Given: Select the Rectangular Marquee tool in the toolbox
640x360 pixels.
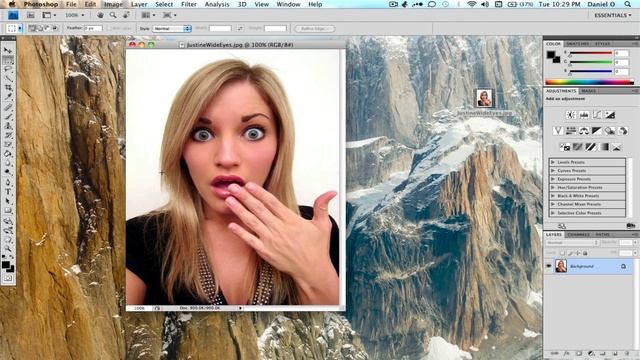Looking at the screenshot, I should coord(8,60).
